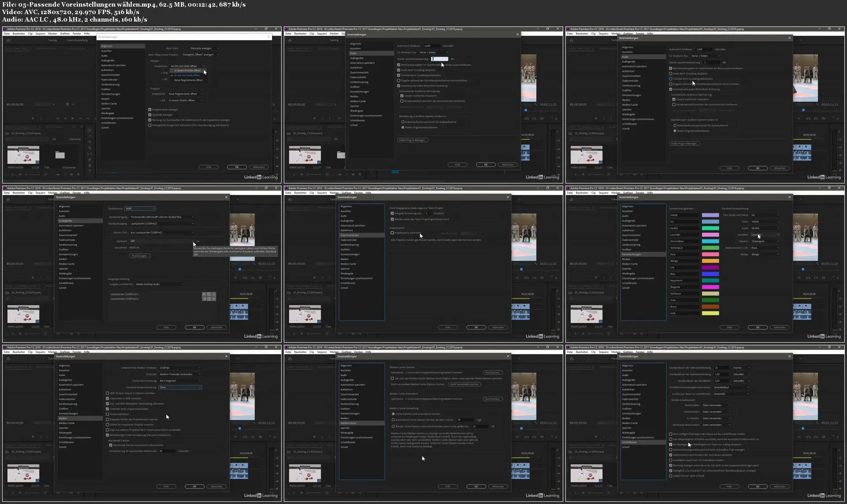Enable Projektsperre aktivieren in the Zusammenarbeit frame
This screenshot has width=847, height=504.
tap(392, 233)
